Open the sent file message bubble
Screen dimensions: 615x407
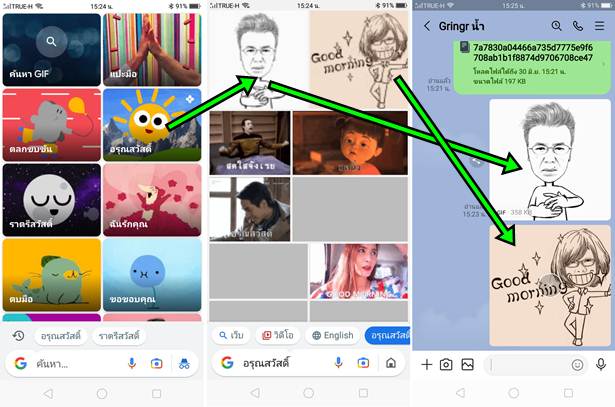532,67
